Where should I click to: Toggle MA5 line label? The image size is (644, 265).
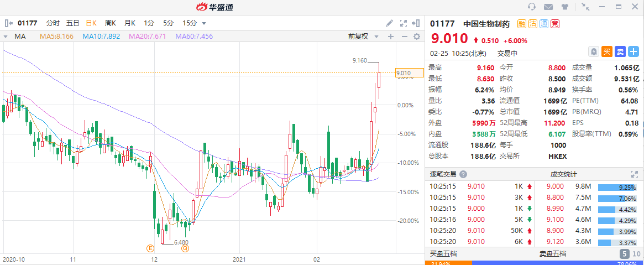click(56, 36)
